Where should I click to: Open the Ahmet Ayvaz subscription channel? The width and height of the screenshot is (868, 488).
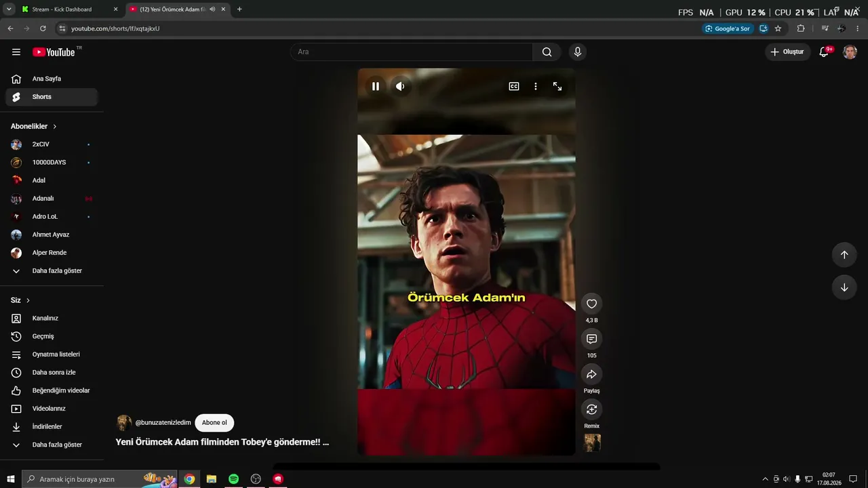[x=52, y=235]
